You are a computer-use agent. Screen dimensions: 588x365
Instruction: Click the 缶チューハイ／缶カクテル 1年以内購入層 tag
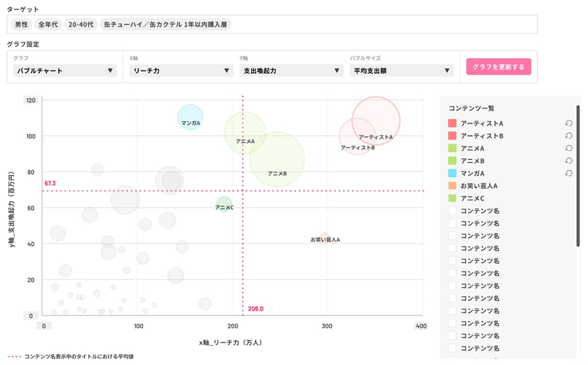(165, 24)
